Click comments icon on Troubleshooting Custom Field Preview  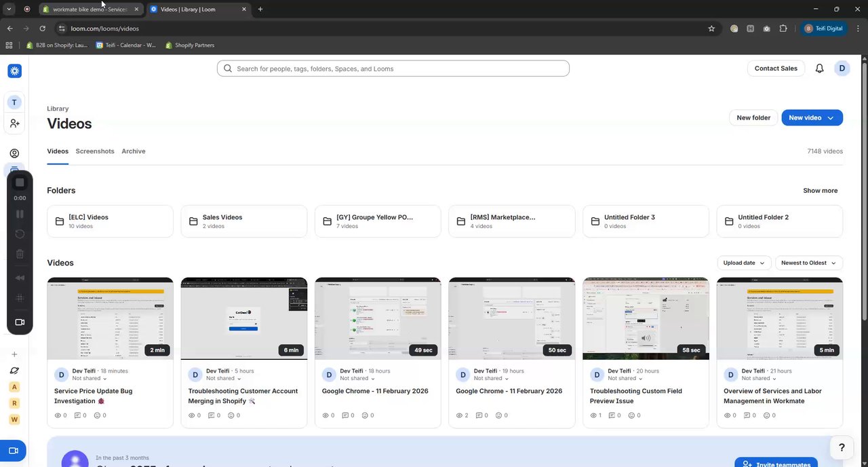tap(613, 415)
